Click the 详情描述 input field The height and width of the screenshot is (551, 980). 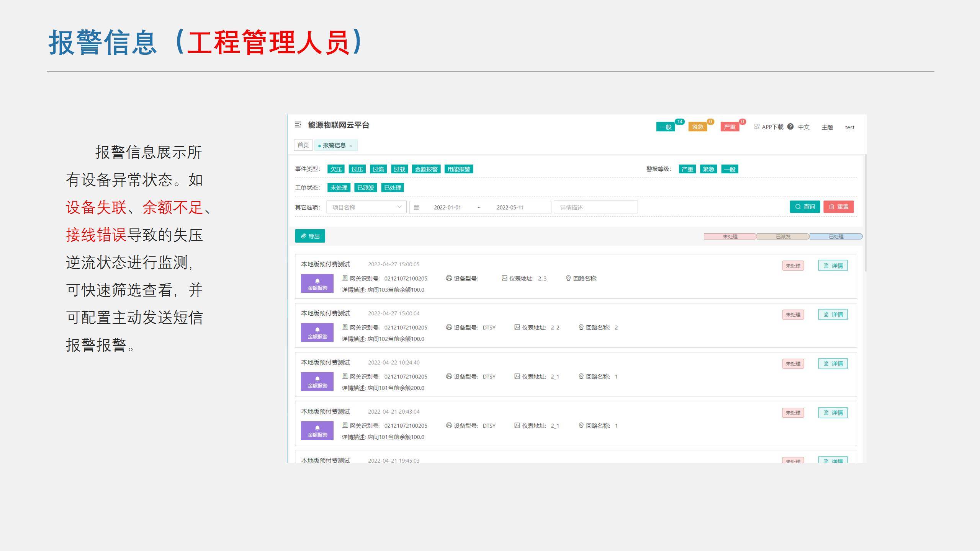(x=596, y=207)
